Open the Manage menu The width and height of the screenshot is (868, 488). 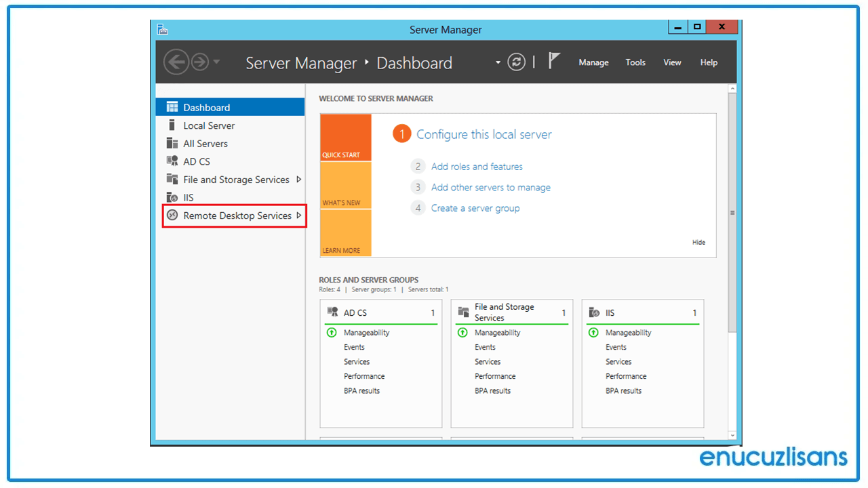pyautogui.click(x=593, y=62)
